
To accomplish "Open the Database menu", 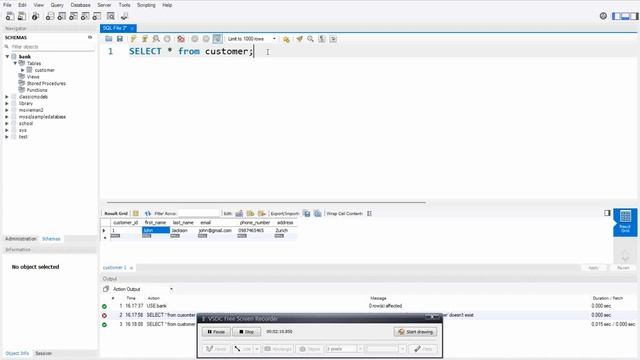I will click(80, 5).
